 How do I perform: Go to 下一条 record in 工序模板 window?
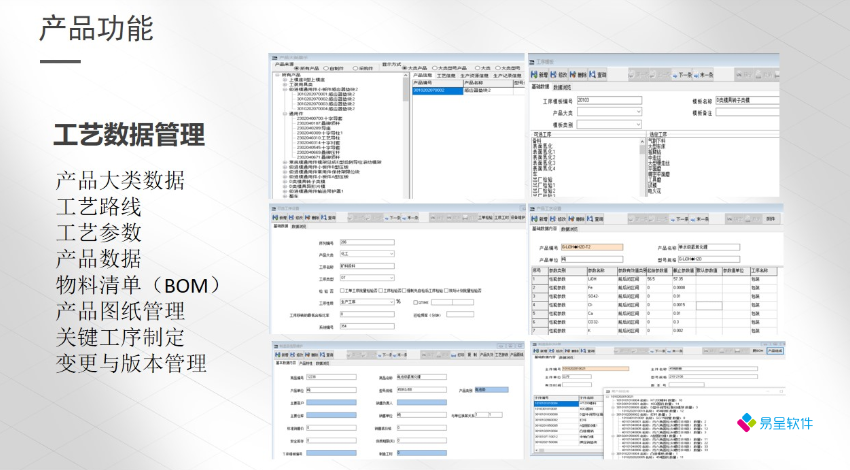(x=682, y=74)
